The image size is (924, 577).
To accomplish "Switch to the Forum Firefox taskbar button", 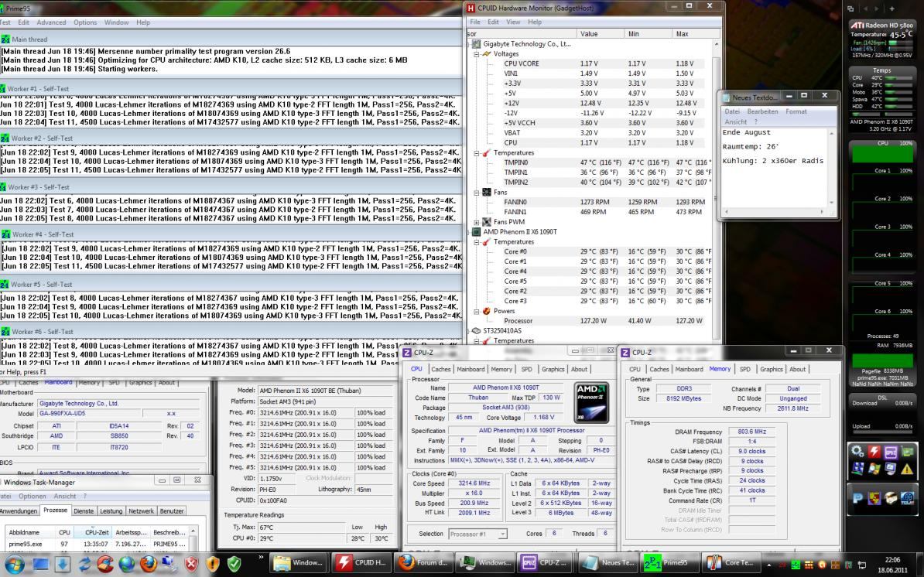I will coord(423,562).
